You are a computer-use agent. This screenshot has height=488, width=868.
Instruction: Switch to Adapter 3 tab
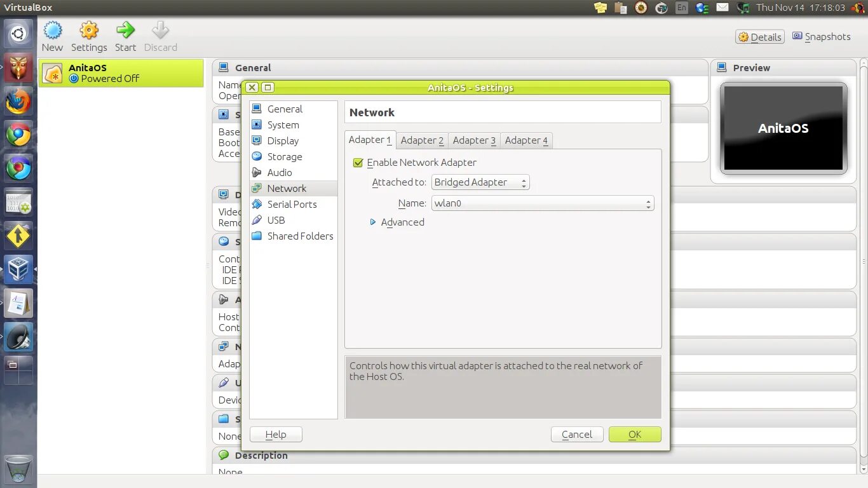[x=474, y=140]
